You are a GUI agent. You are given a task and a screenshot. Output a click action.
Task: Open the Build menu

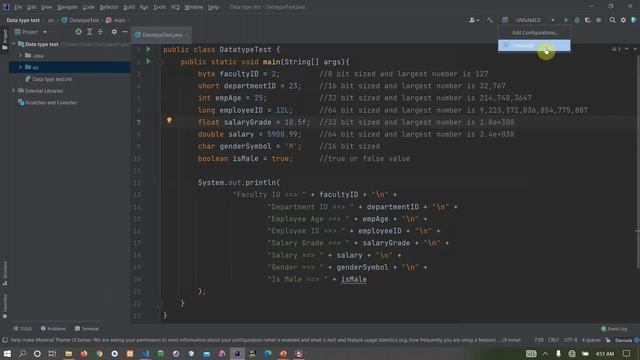(129, 7)
